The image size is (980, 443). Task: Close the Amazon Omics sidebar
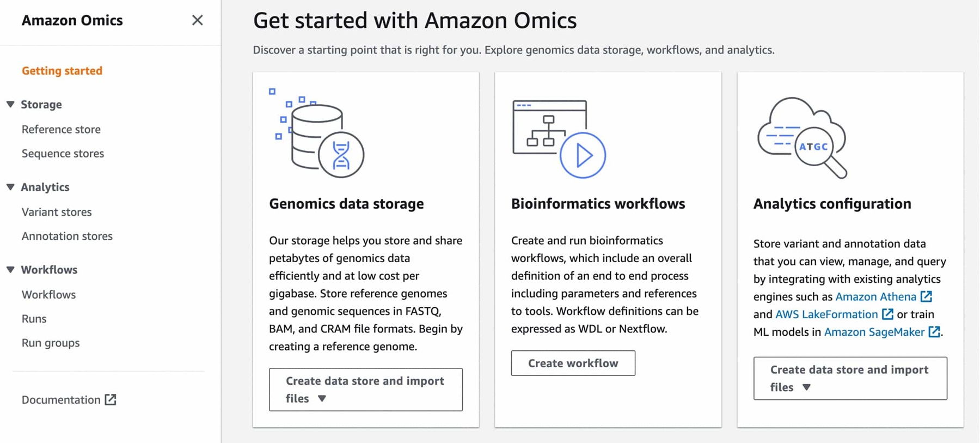197,20
